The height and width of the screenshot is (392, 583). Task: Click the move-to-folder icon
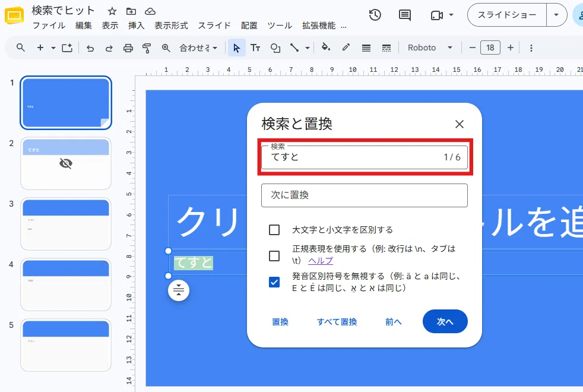pos(131,11)
